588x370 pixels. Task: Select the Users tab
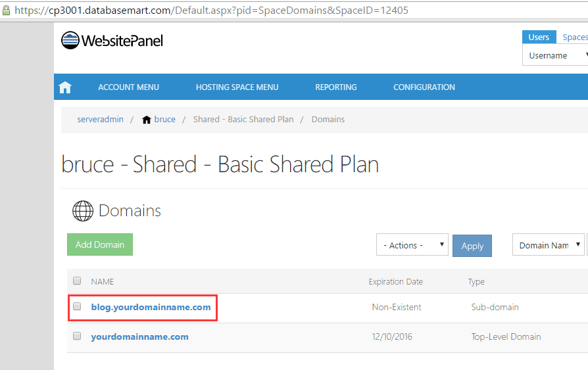[x=539, y=37]
